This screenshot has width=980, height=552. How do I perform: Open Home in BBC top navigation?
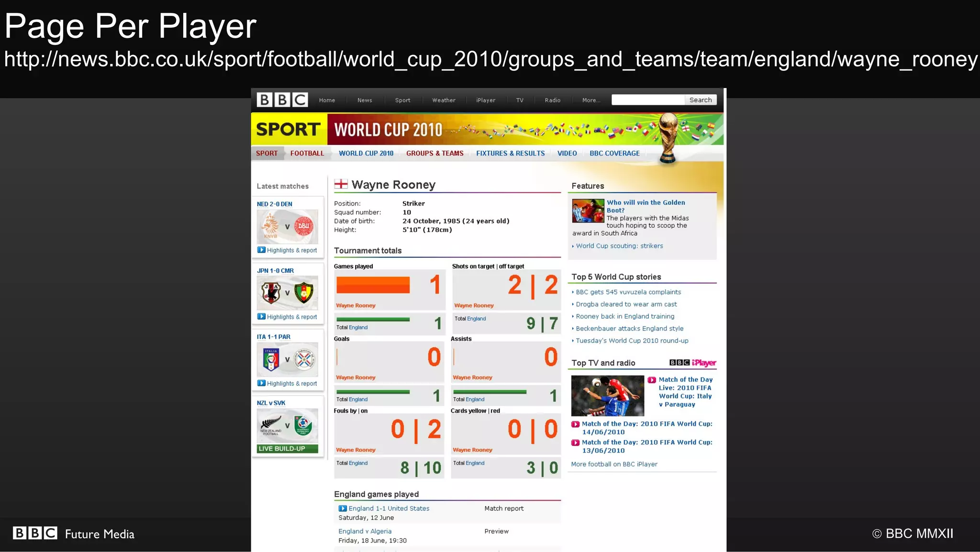click(x=327, y=100)
